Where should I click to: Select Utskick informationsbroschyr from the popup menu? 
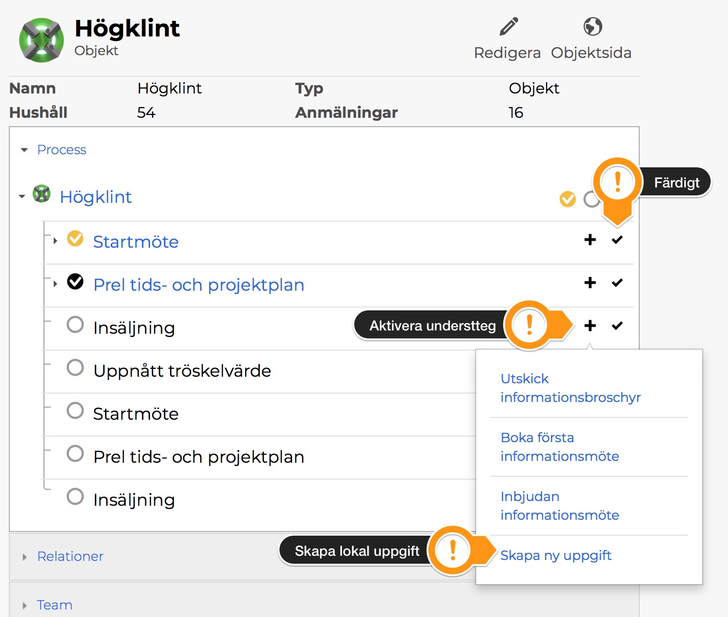pyautogui.click(x=570, y=388)
